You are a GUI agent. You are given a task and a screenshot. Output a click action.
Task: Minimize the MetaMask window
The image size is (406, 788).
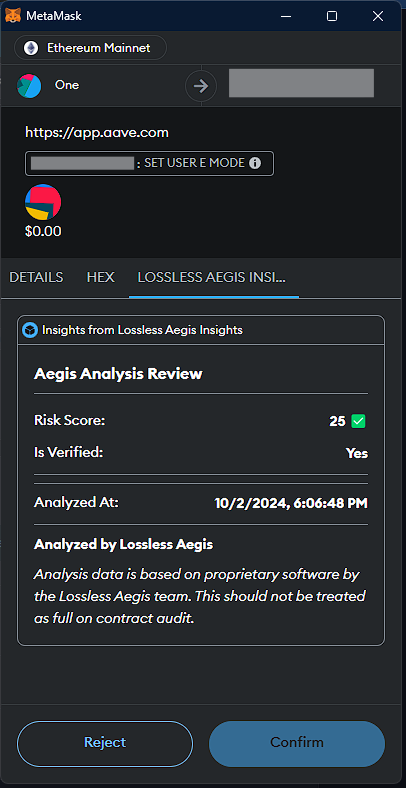point(286,16)
